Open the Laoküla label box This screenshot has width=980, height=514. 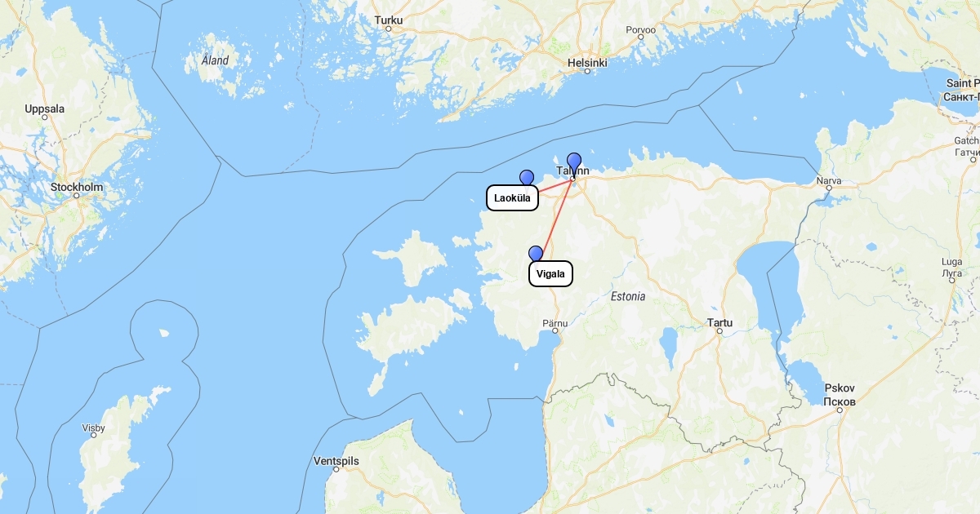[512, 198]
